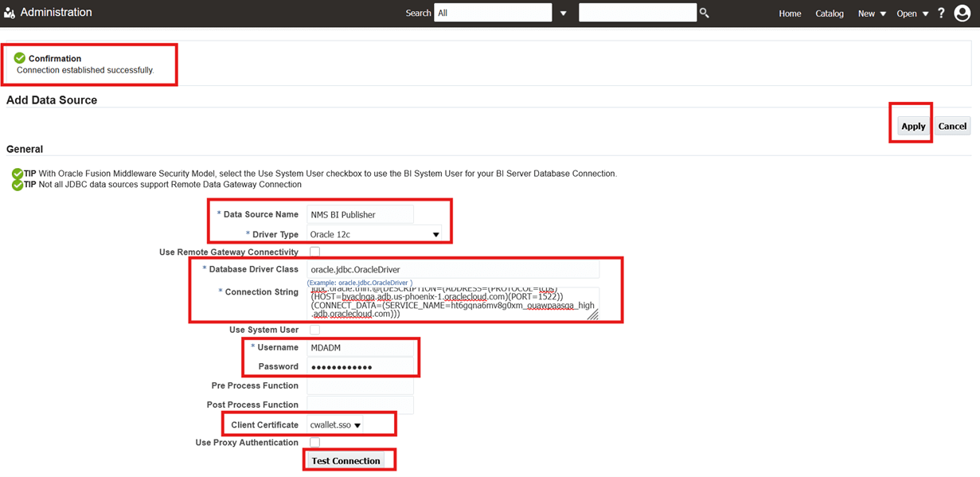This screenshot has height=477, width=980.
Task: Go to Home
Action: (x=790, y=14)
